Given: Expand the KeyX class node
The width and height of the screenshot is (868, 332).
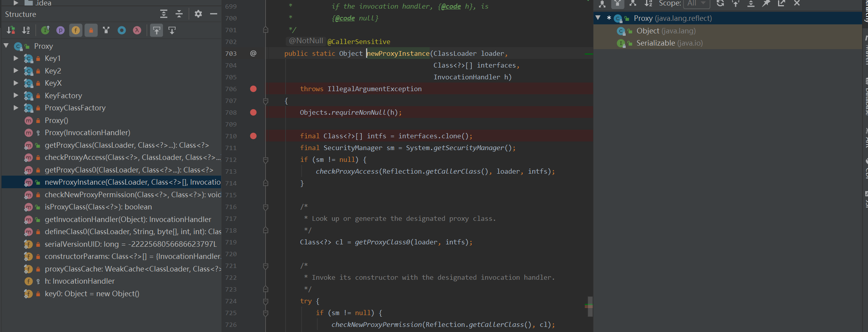Looking at the screenshot, I should (16, 83).
